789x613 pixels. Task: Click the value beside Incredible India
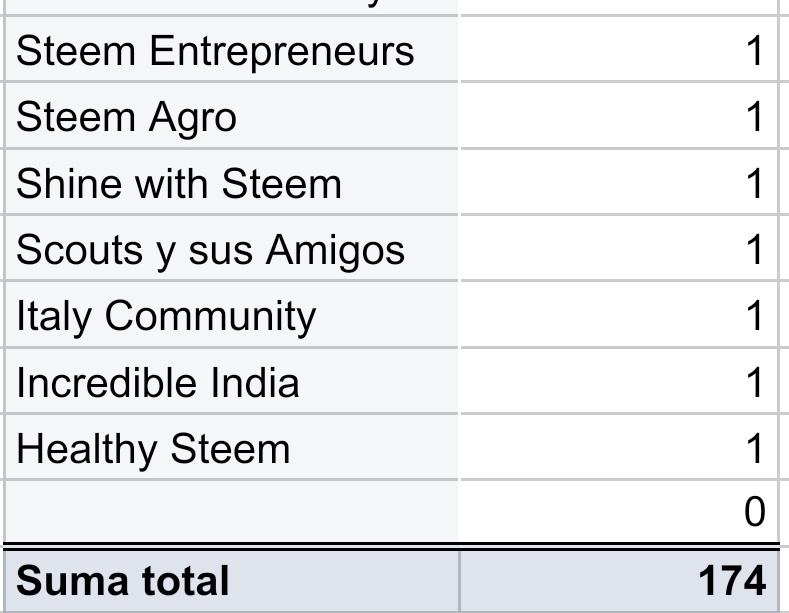tap(617, 382)
